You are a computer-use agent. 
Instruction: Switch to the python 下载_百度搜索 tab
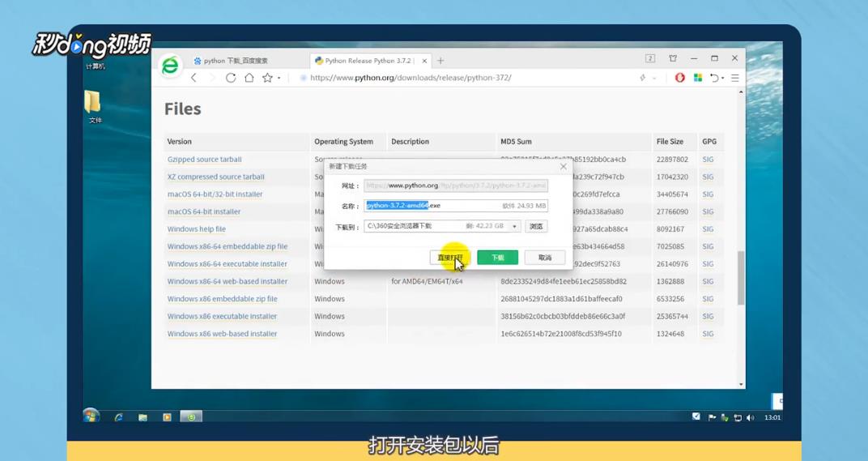(236, 61)
